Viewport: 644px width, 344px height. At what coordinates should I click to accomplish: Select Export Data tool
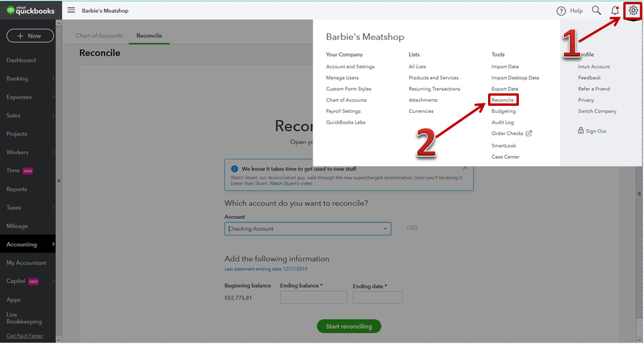pos(505,89)
